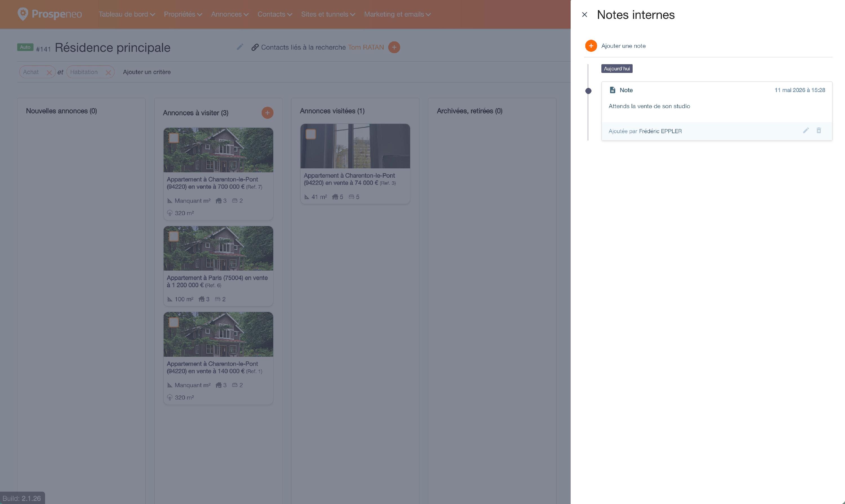Viewport: 845px width, 504px height.
Task: Click the Notes internes heading
Action: click(x=636, y=15)
